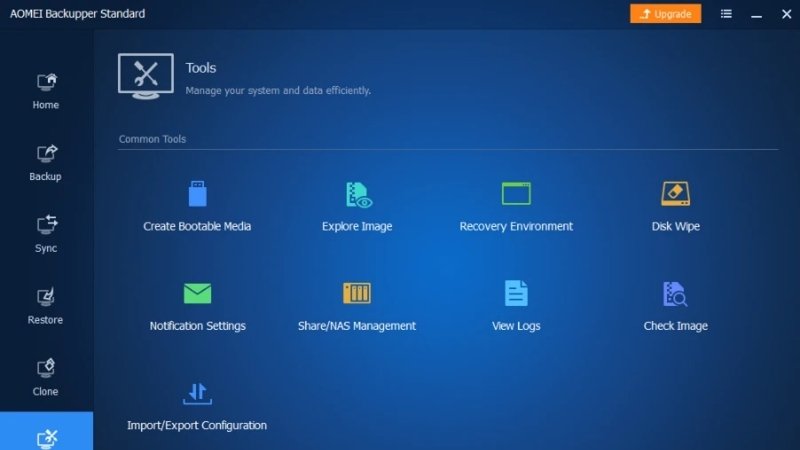The image size is (800, 450).
Task: Open Import/Export Configuration tool
Action: tap(197, 407)
